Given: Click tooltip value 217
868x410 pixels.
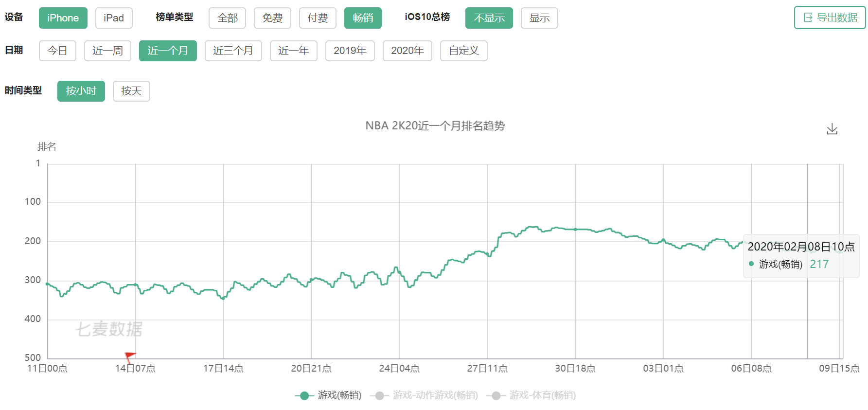Looking at the screenshot, I should 819,264.
